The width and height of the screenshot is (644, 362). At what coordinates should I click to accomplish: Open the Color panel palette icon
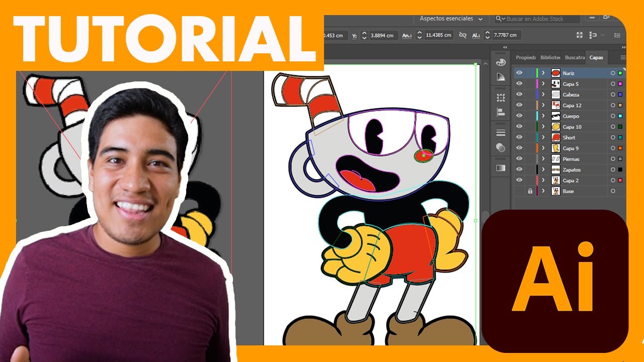tap(501, 62)
